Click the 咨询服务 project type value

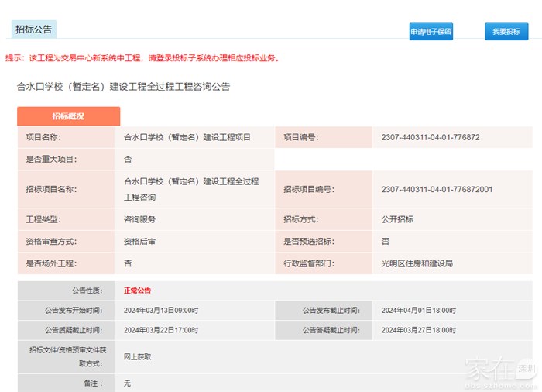(x=139, y=219)
